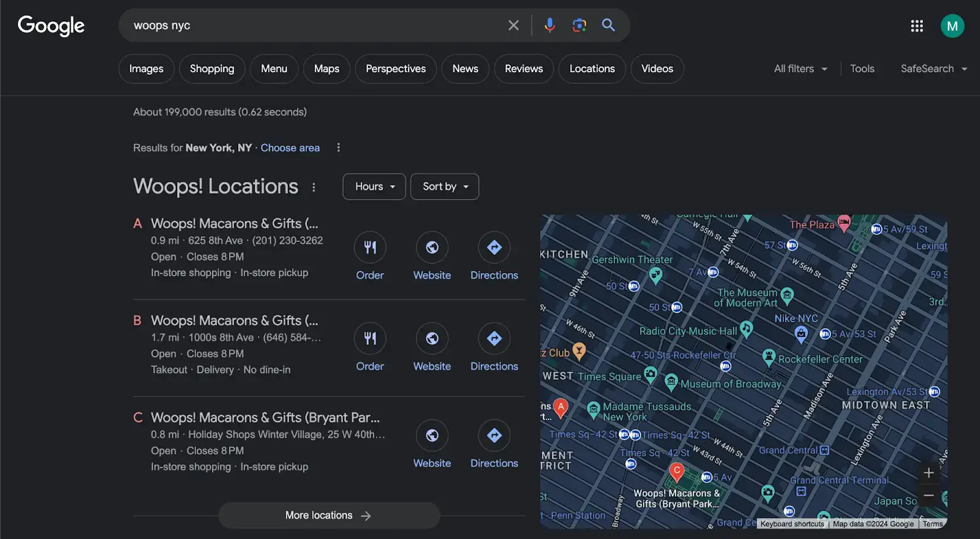Click Grand Central Terminal map label
The width and height of the screenshot is (980, 539).
(x=839, y=480)
